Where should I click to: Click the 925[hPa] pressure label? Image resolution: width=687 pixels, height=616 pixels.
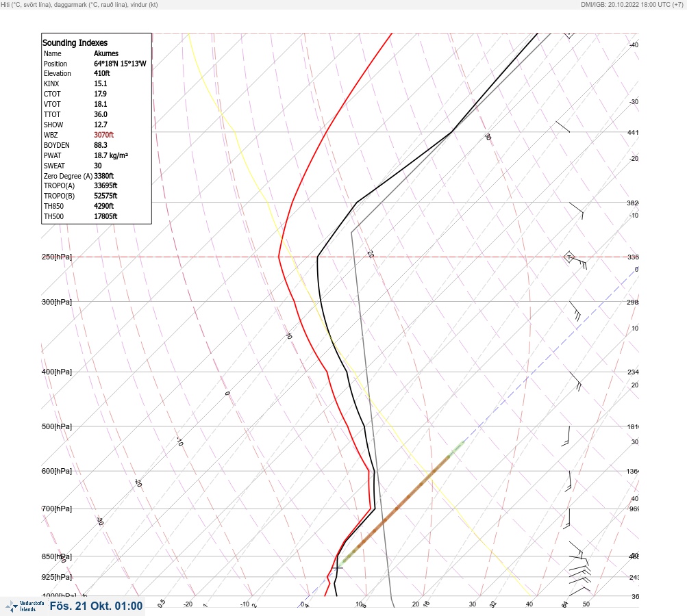point(57,578)
